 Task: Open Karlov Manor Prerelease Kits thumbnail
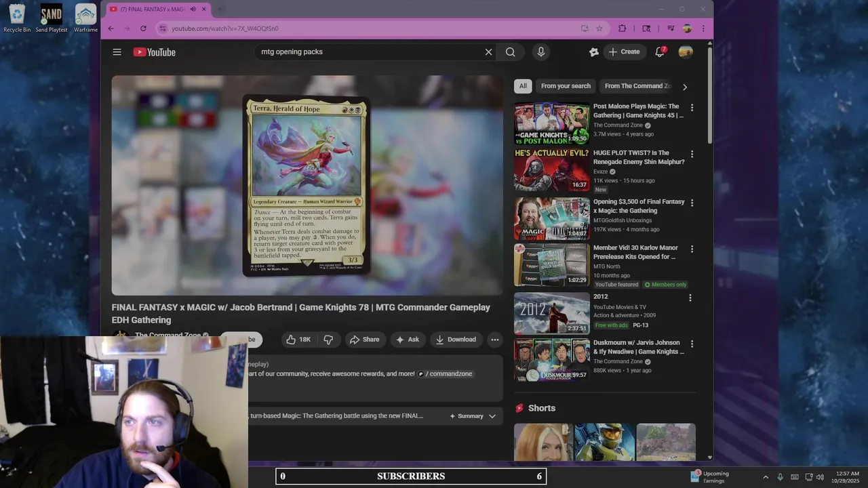[551, 265]
